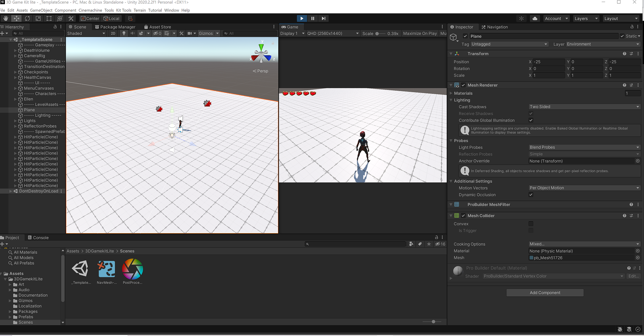
Task: Switch to the Package Manager tab
Action: coord(115,27)
